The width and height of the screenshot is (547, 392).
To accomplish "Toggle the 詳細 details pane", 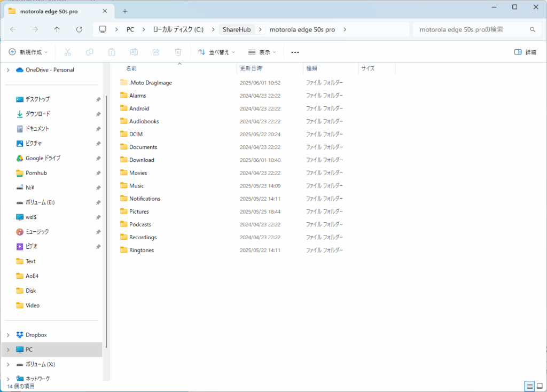I will click(525, 52).
